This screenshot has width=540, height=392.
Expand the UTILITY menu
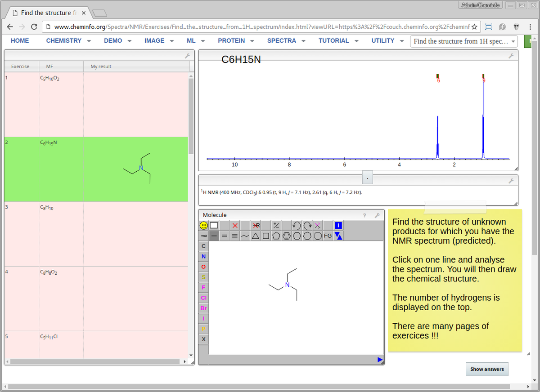389,40
